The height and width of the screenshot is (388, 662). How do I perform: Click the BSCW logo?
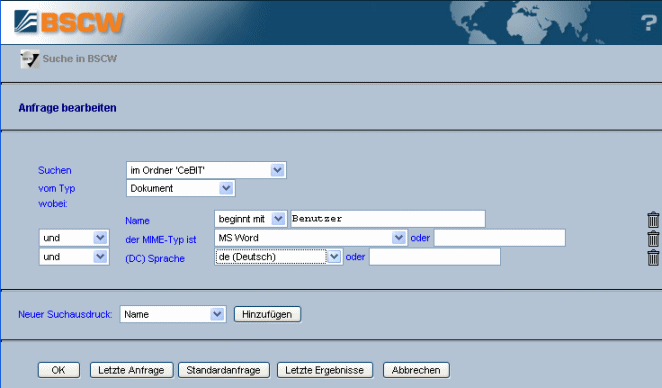(x=68, y=22)
